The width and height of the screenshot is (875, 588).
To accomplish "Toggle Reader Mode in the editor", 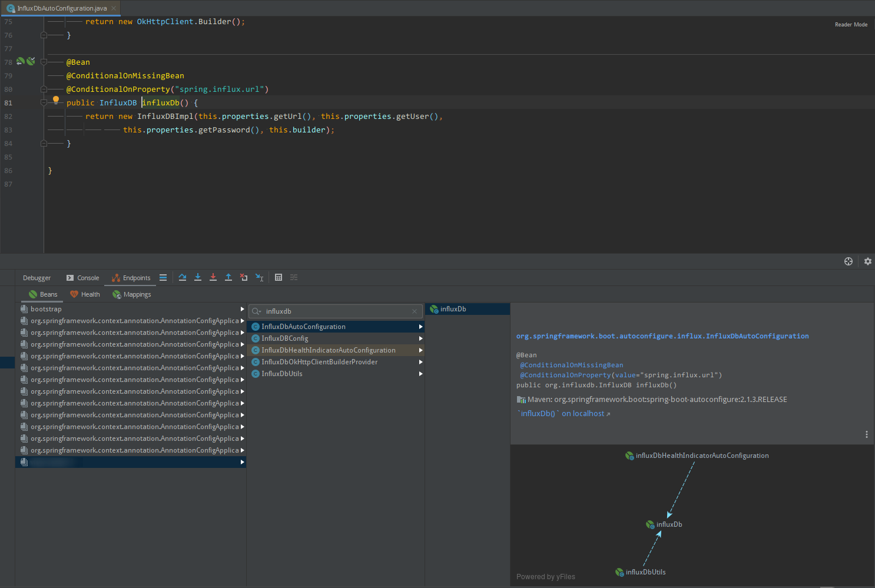I will 851,25.
